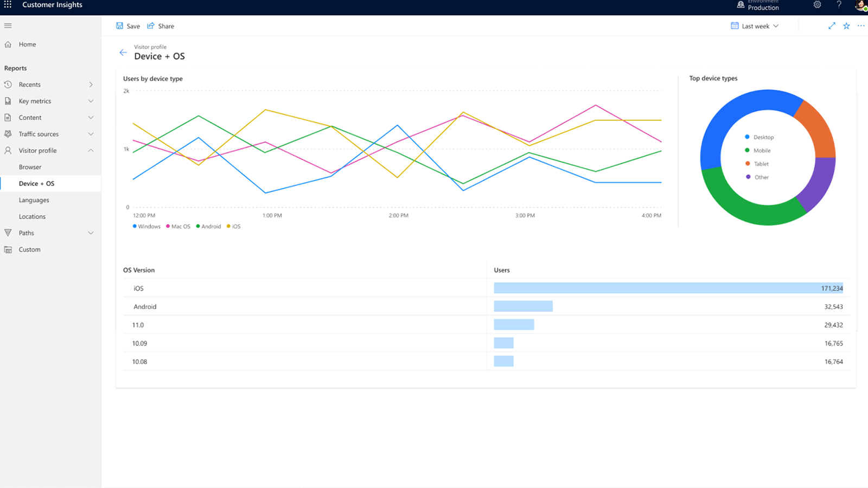Open help question mark icon
The width and height of the screenshot is (868, 488).
839,4
